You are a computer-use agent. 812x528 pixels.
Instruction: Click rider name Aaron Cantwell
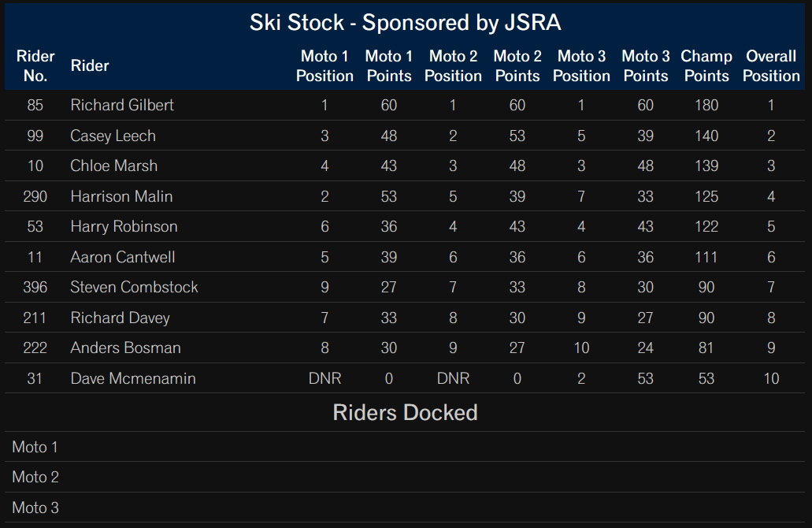pyautogui.click(x=123, y=257)
